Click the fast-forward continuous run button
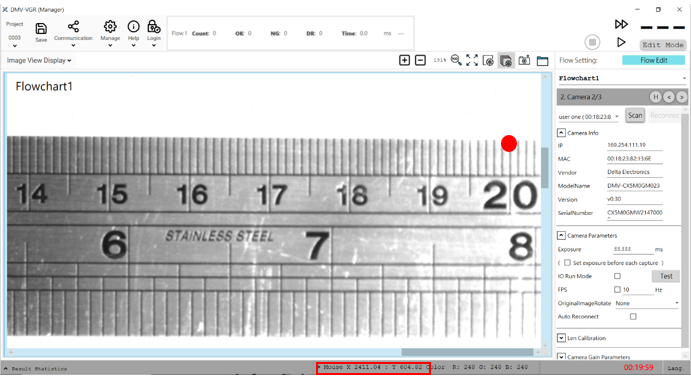 click(621, 24)
